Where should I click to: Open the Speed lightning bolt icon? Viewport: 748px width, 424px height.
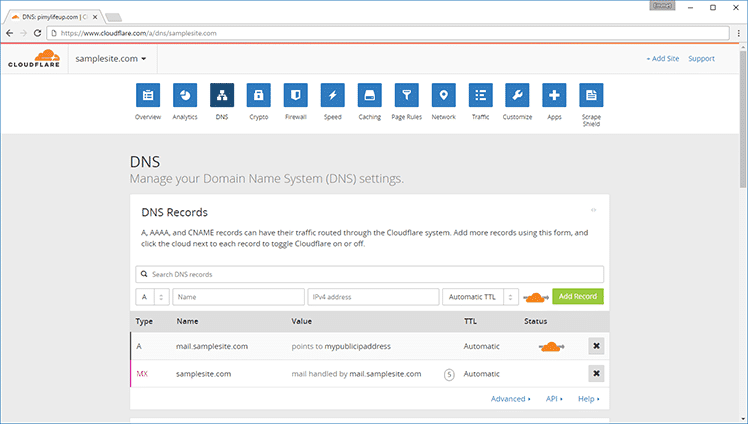332,96
